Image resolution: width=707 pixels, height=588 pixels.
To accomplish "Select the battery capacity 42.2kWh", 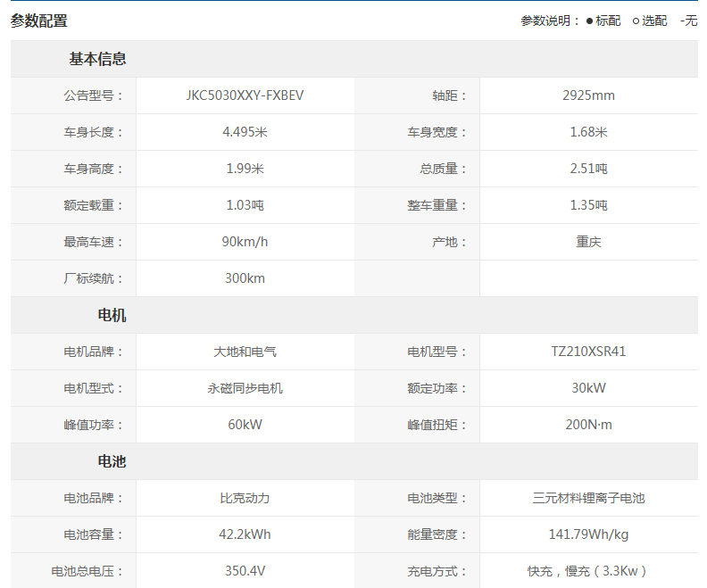I will click(245, 534).
